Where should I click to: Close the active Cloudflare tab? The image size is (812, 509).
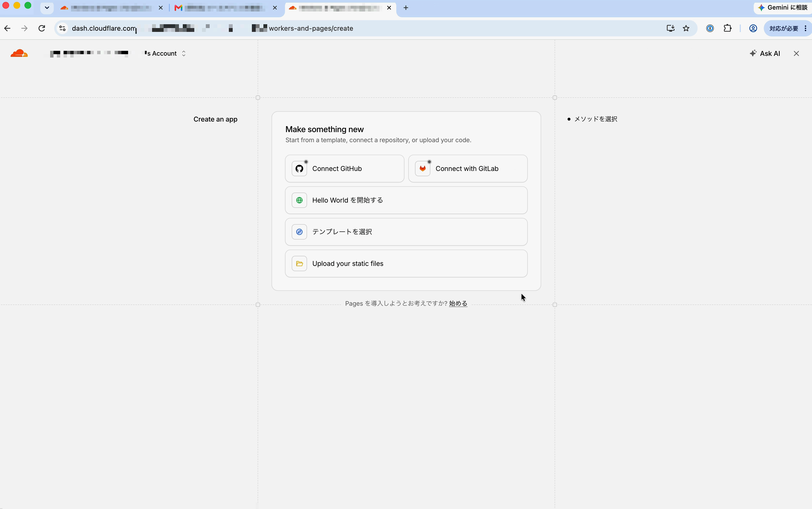[389, 8]
